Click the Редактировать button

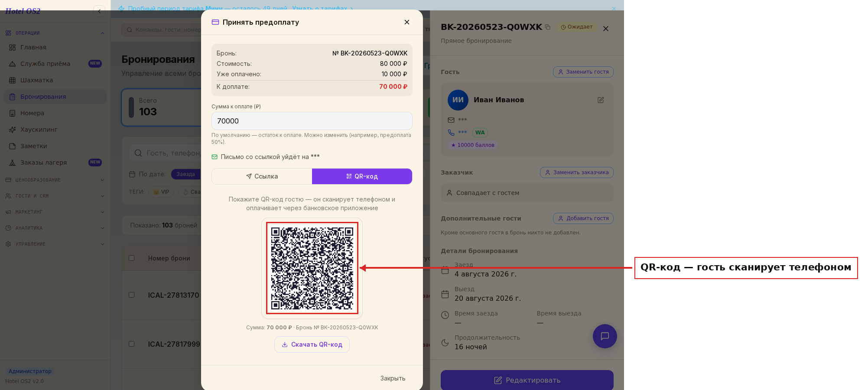click(527, 380)
